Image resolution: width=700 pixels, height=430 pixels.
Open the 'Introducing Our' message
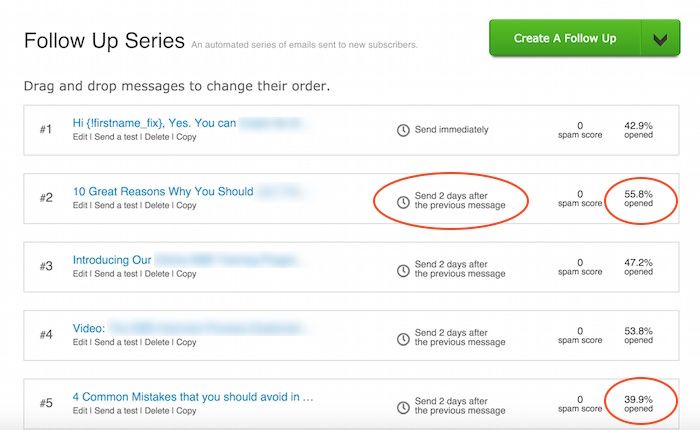pyautogui.click(x=112, y=260)
